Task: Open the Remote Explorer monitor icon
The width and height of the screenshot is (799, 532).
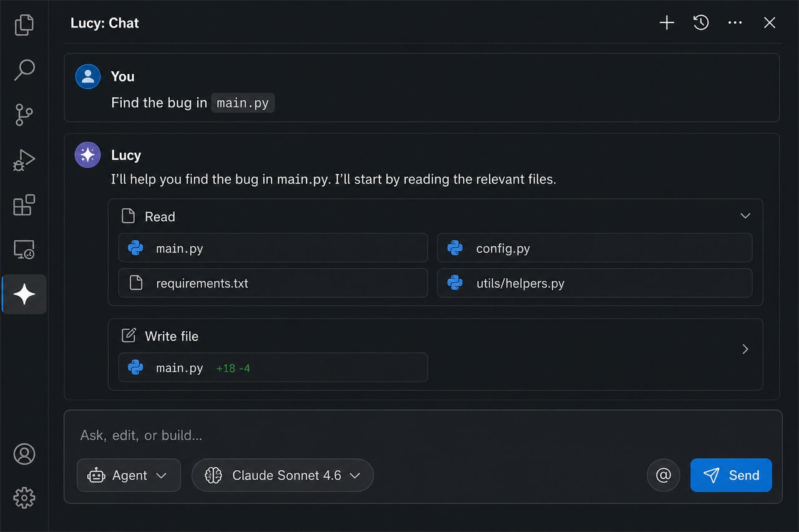Action: (x=24, y=249)
